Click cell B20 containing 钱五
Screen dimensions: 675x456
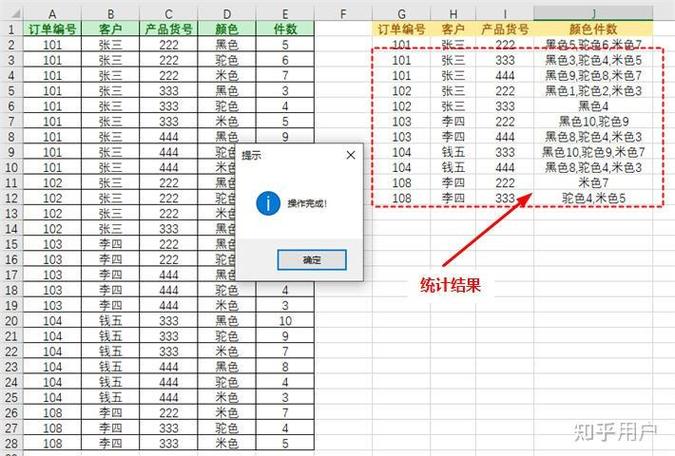pyautogui.click(x=110, y=321)
